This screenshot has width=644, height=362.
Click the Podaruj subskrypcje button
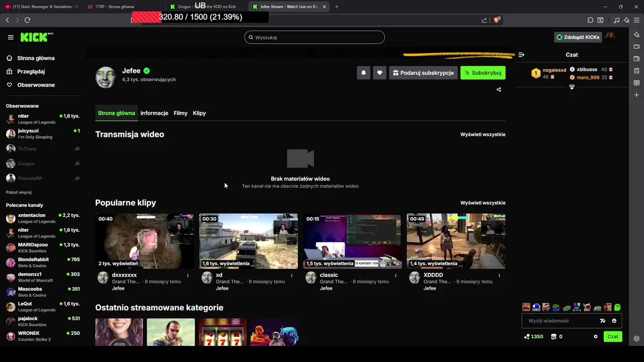click(x=423, y=73)
